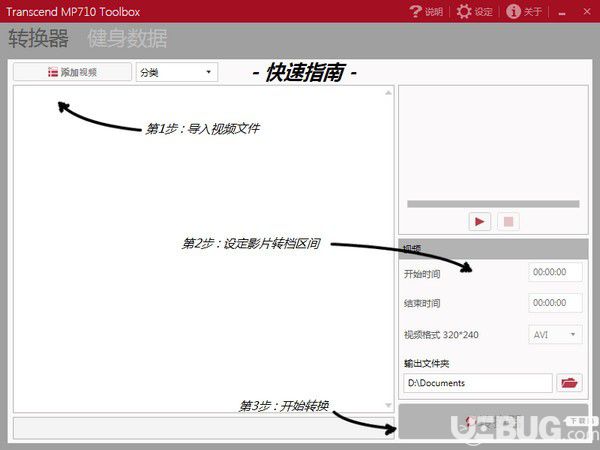Click the D:\Documents output folder field
The width and height of the screenshot is (600, 450).
[478, 383]
